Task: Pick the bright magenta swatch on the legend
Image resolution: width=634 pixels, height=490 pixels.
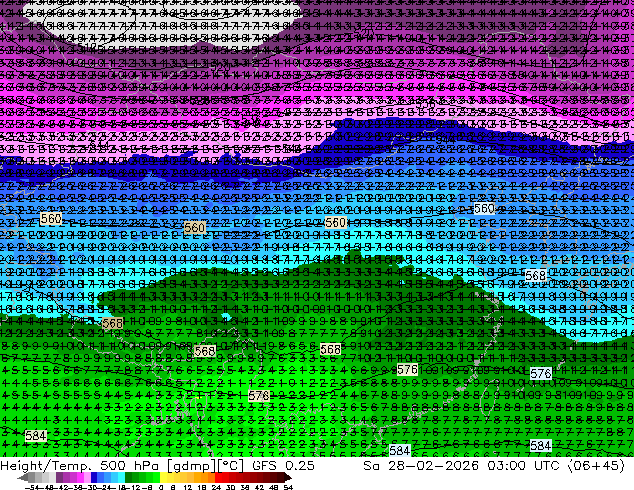Action: 80,478
